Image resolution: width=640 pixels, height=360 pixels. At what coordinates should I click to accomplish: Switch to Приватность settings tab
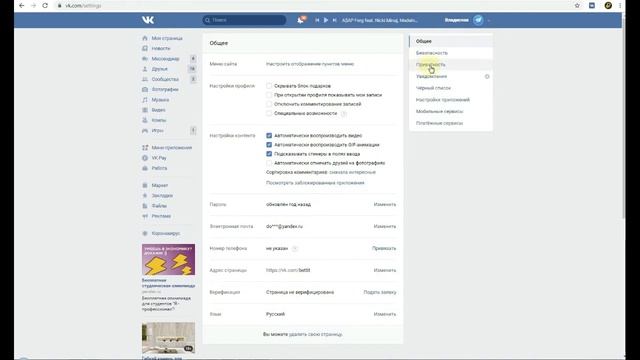point(451,64)
